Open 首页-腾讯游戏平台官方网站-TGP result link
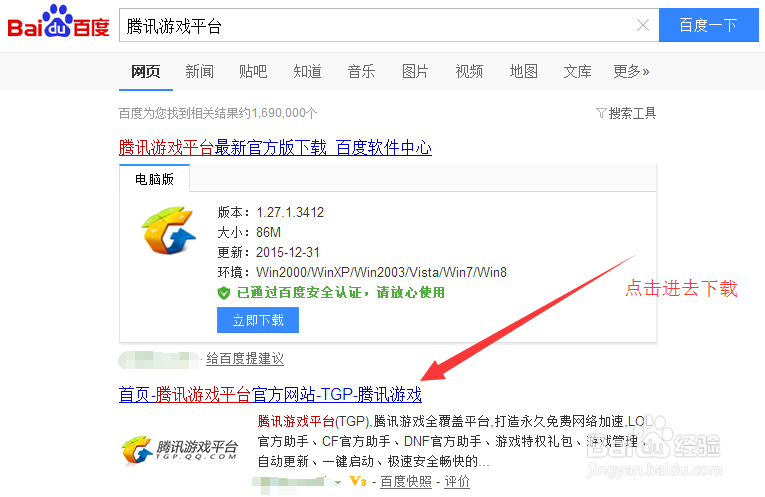The width and height of the screenshot is (765, 497). click(x=270, y=394)
